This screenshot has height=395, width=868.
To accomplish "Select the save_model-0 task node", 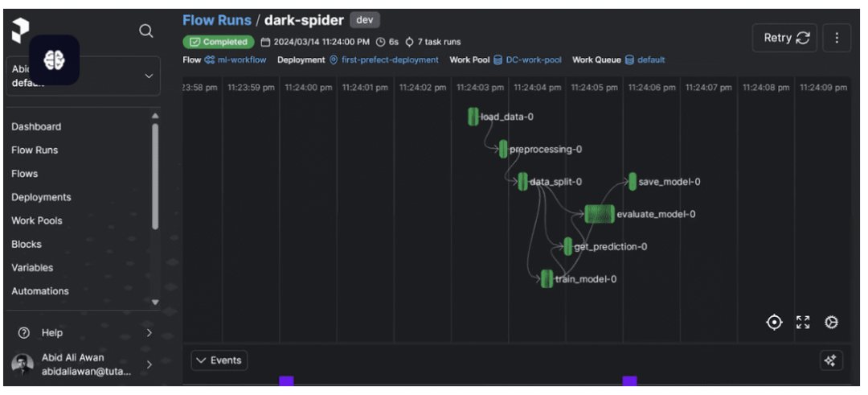I will point(633,182).
